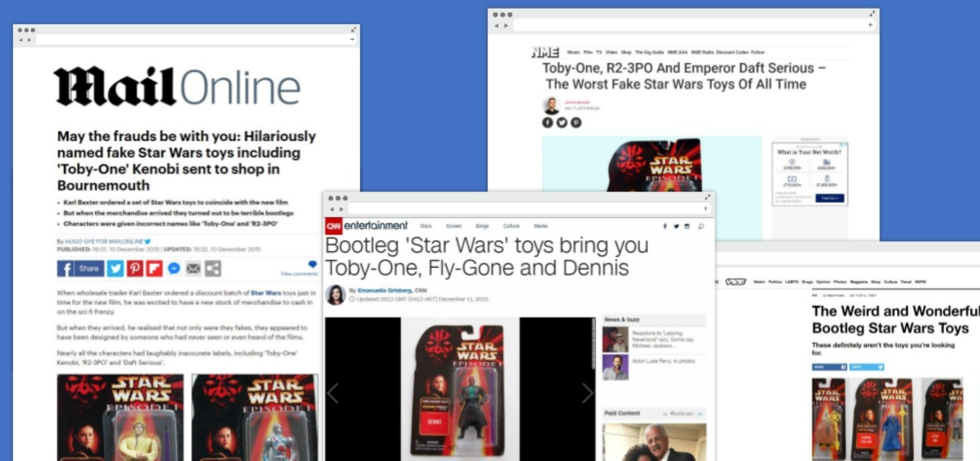Open Culture section in CNN entertainment nav
Viewport: 980px width, 461px height.
pyautogui.click(x=511, y=226)
